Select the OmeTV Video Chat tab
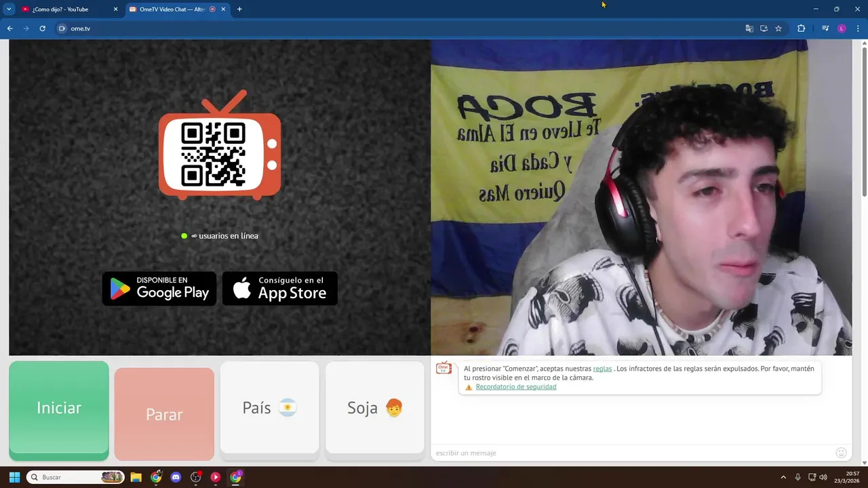 pyautogui.click(x=173, y=9)
